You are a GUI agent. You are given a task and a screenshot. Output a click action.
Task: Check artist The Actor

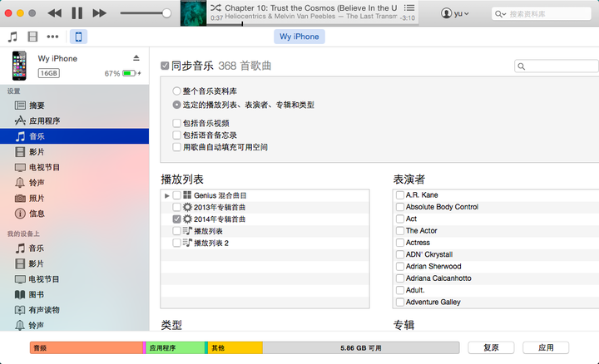pos(400,230)
